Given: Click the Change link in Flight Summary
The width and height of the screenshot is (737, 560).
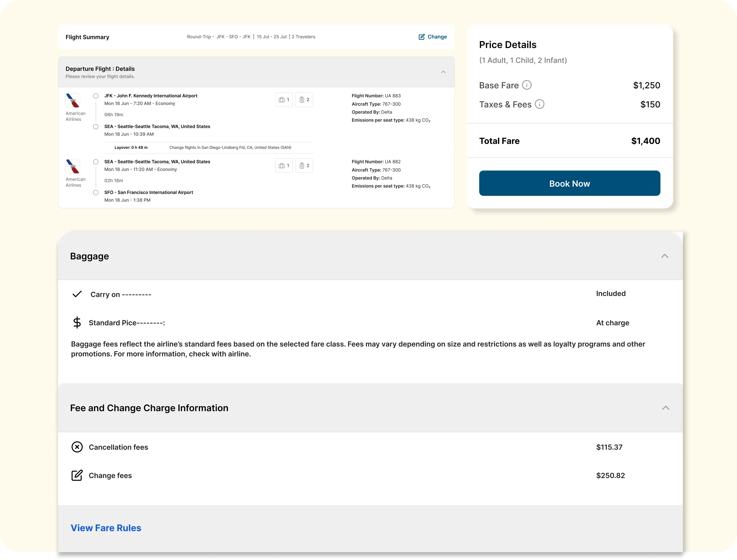Looking at the screenshot, I should pyautogui.click(x=437, y=37).
